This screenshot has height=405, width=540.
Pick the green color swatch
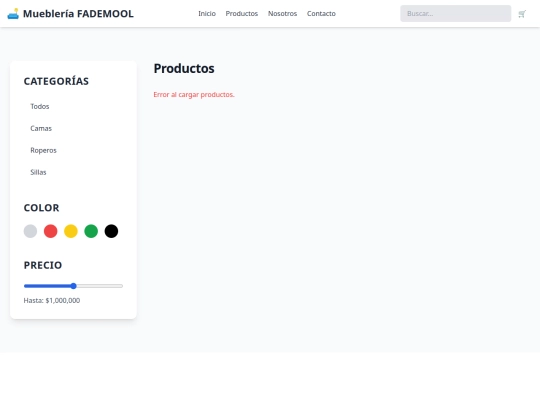pyautogui.click(x=91, y=231)
